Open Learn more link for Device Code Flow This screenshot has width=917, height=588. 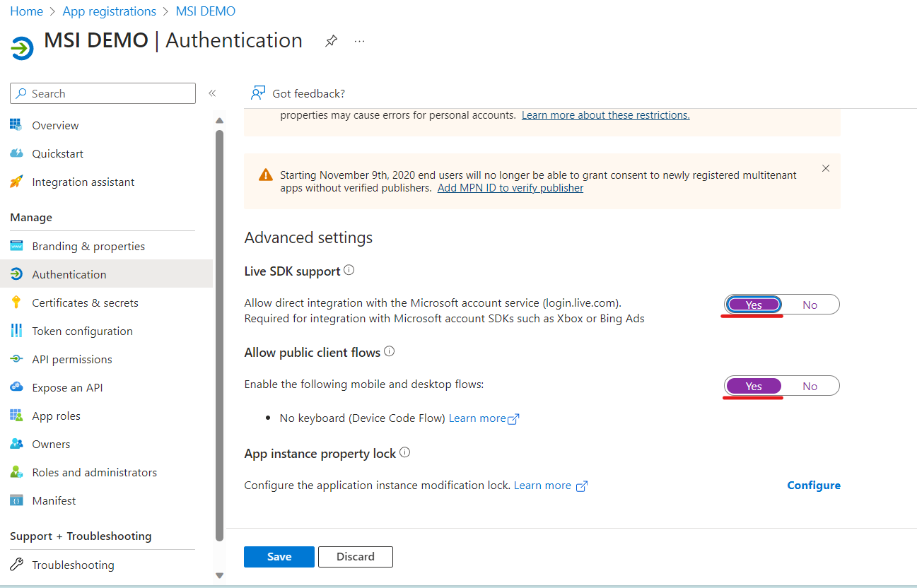(x=484, y=418)
